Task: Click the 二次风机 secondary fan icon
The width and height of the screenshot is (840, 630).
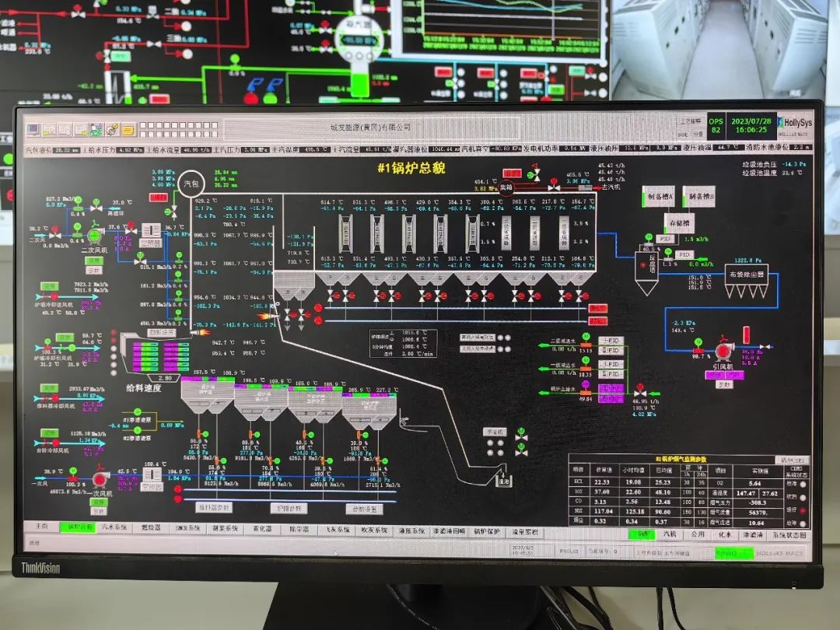Action: (x=94, y=233)
